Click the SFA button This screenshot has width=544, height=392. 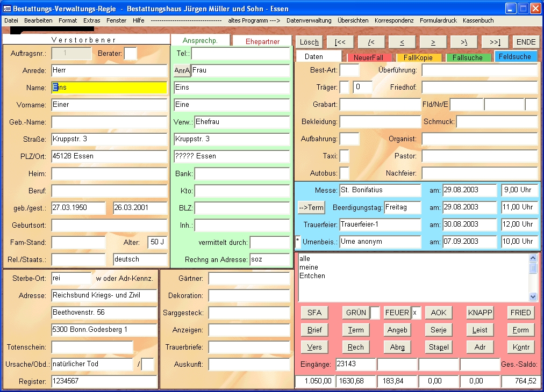tap(314, 313)
